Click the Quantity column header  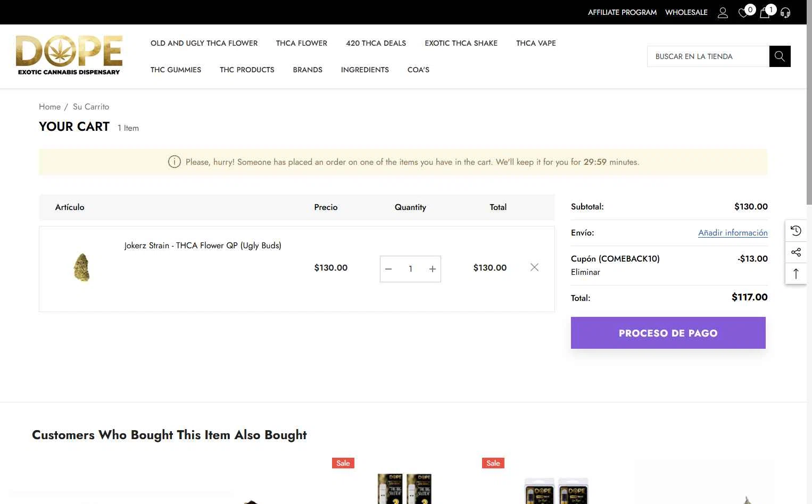click(410, 207)
